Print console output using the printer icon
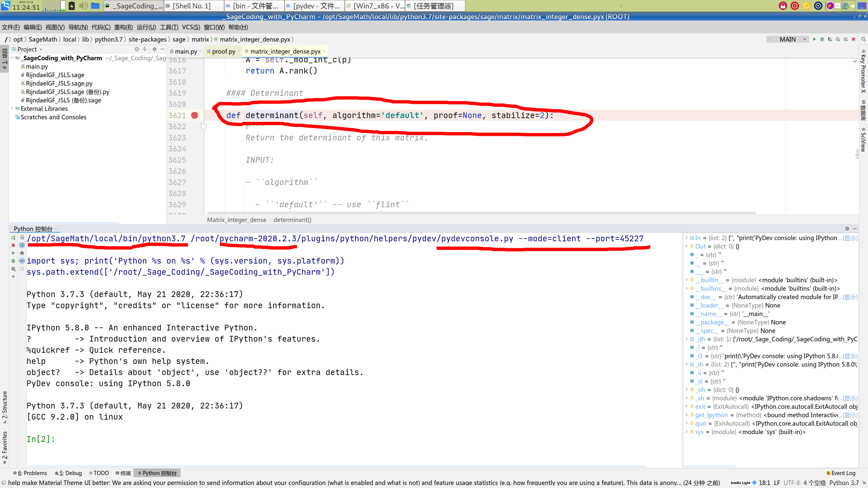The image size is (868, 488). tap(22, 253)
